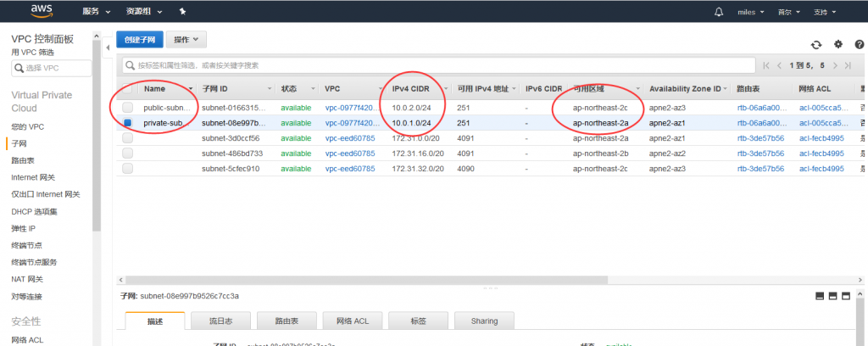This screenshot has width=868, height=346.
Task: Open table settings gear icon
Action: (837, 44)
